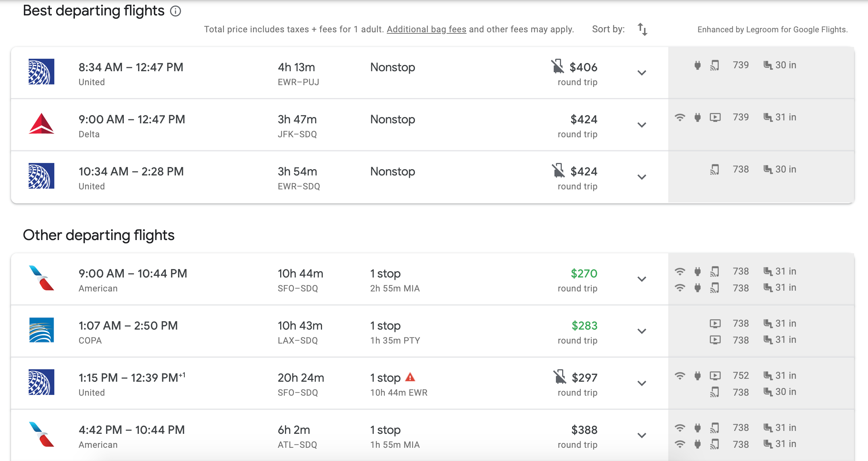Image resolution: width=868 pixels, height=461 pixels.
Task: Click the power outlet icon on 8:34 AM United row
Action: point(697,65)
